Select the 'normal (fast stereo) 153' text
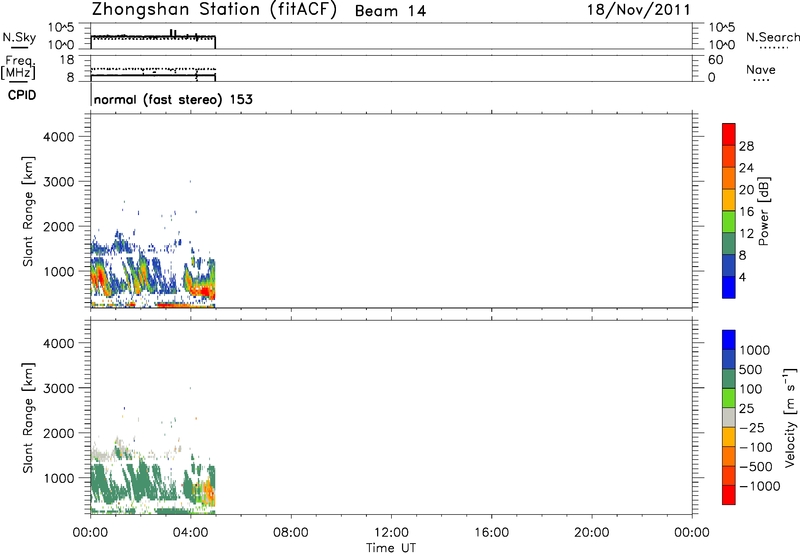Screen dimensions: 800x554 coord(173,99)
